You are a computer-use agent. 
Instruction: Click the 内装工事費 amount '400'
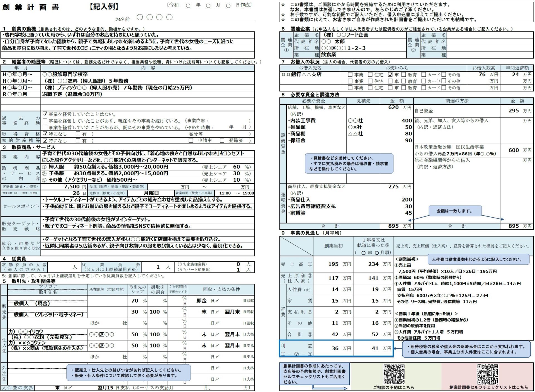[407, 121]
